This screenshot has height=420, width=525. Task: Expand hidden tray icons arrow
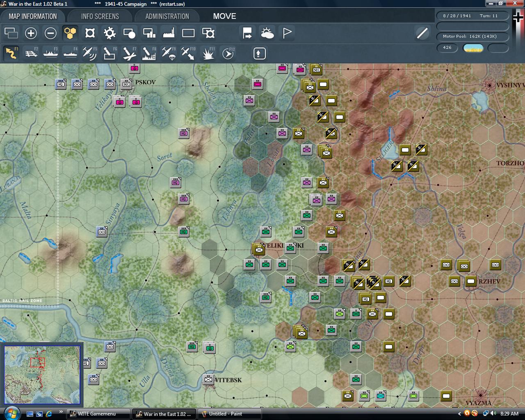tap(459, 414)
